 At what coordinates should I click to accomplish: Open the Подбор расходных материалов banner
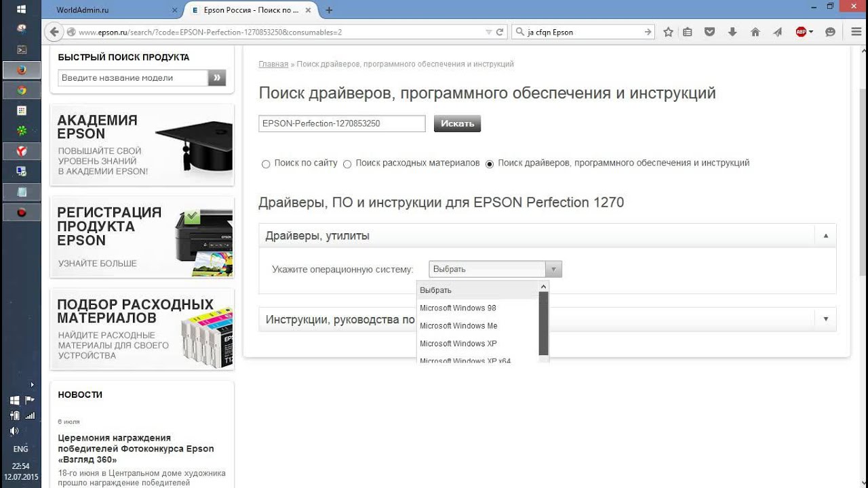[x=142, y=329]
